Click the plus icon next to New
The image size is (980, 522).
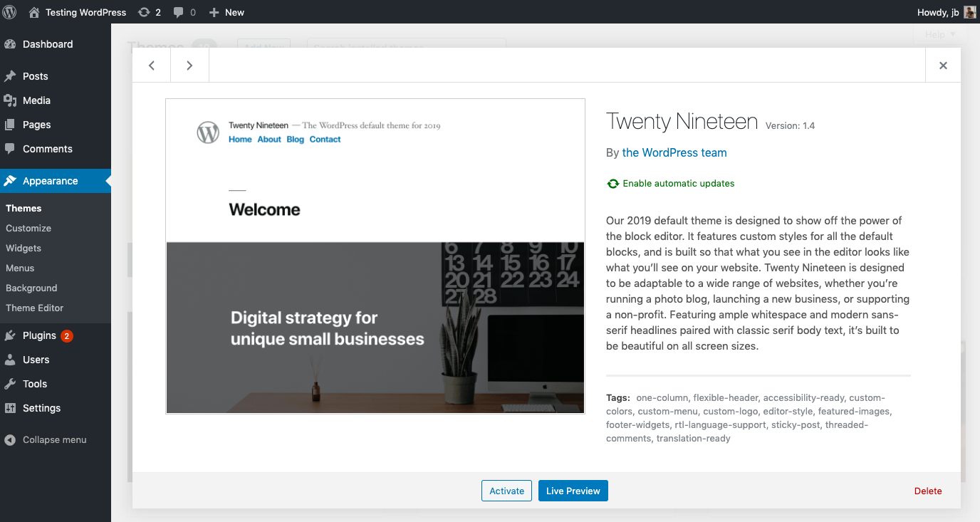coord(214,12)
